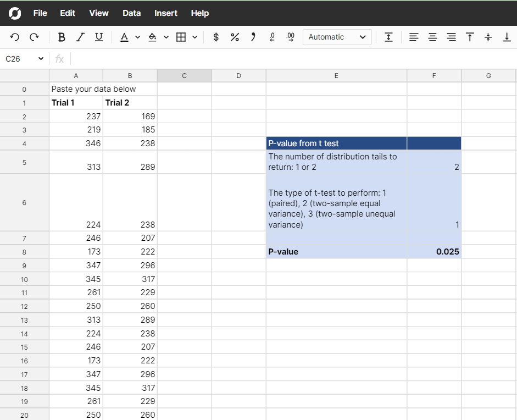The height and width of the screenshot is (420, 517).
Task: Center align text horizontally
Action: [x=432, y=37]
